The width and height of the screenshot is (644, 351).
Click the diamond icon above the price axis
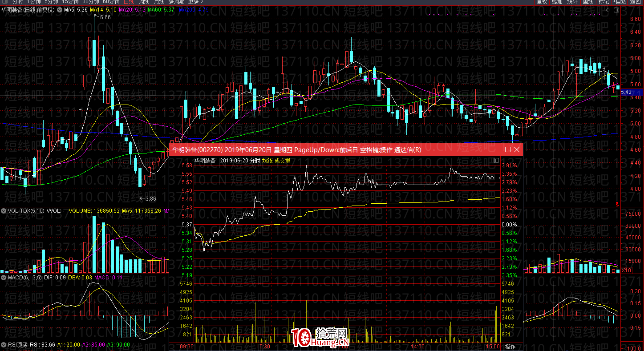tap(608, 9)
